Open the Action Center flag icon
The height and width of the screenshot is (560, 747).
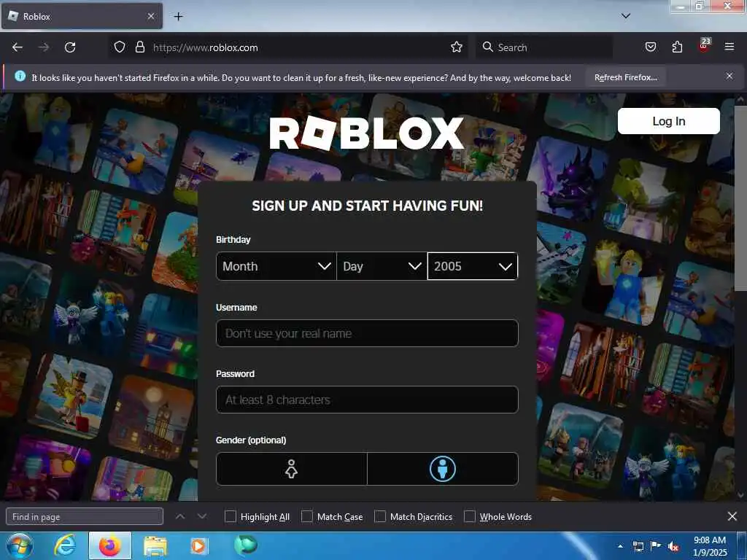pyautogui.click(x=656, y=546)
